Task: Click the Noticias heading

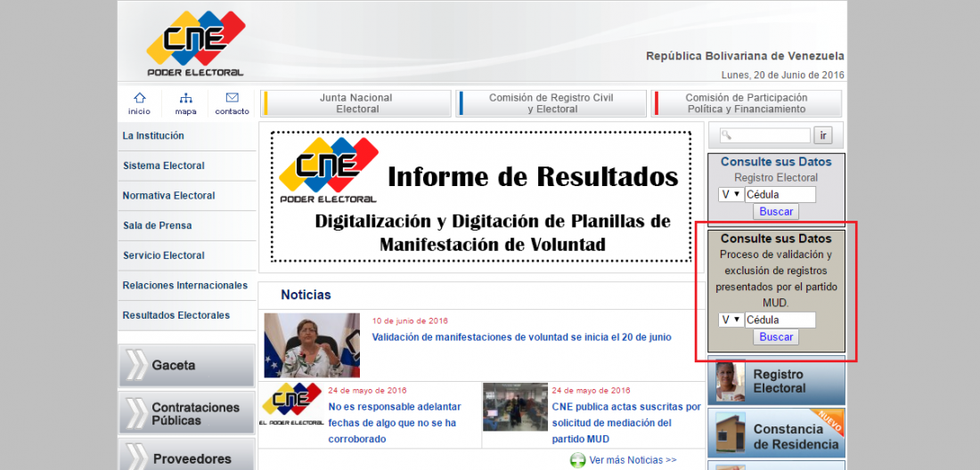Action: click(306, 295)
